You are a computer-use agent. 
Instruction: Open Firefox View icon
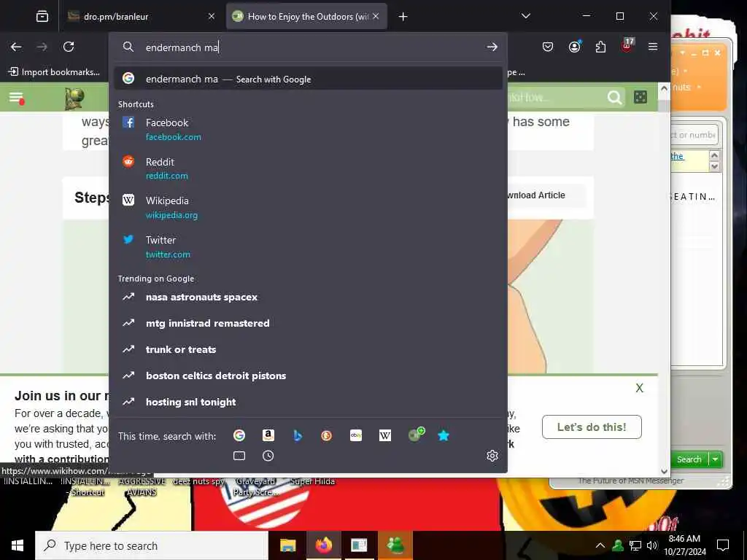(42, 17)
